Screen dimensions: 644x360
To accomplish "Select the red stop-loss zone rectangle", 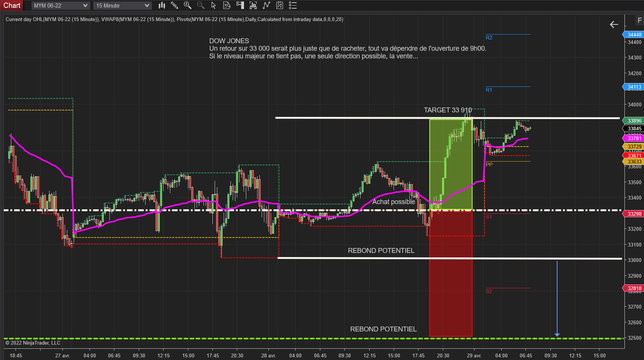I will tap(451, 274).
